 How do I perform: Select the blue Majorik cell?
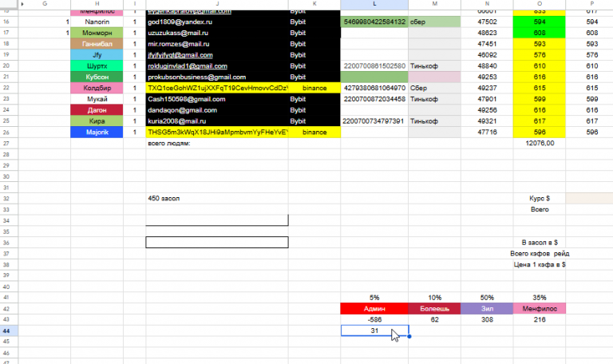pos(97,133)
